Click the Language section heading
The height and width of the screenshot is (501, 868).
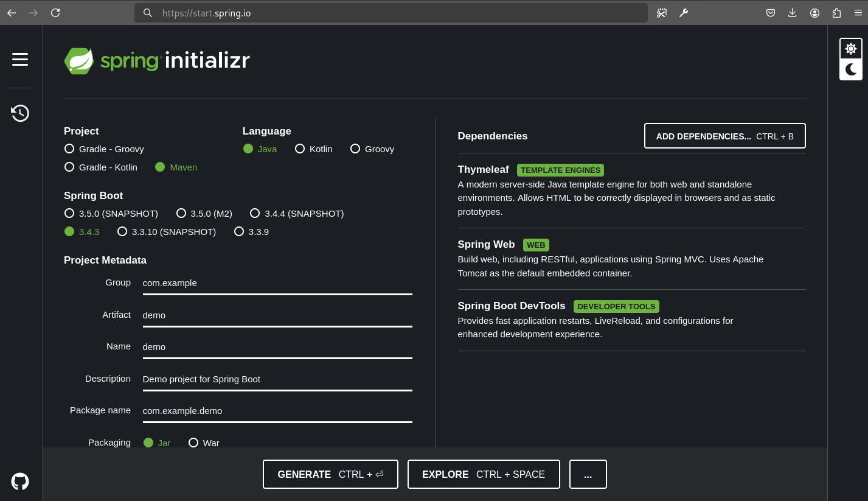(x=267, y=131)
